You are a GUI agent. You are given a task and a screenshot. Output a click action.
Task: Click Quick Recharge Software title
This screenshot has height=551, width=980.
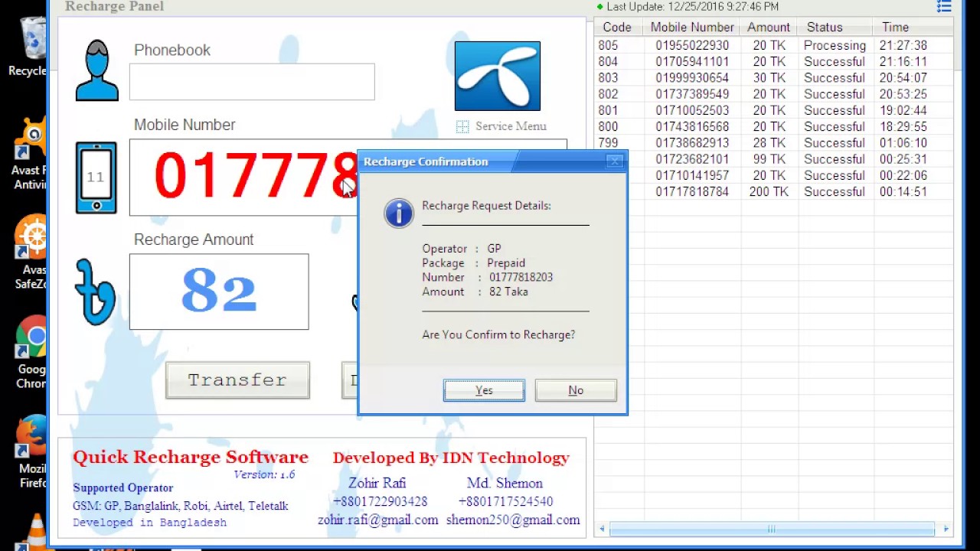tap(191, 458)
